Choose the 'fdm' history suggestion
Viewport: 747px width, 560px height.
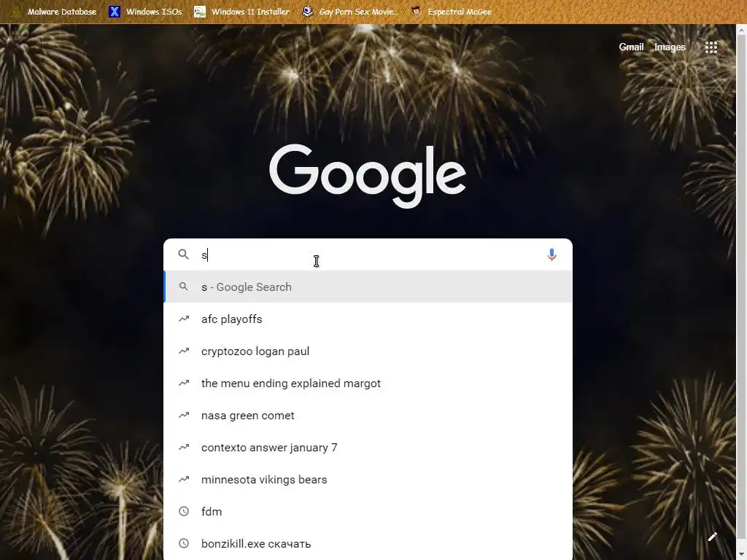[368, 511]
